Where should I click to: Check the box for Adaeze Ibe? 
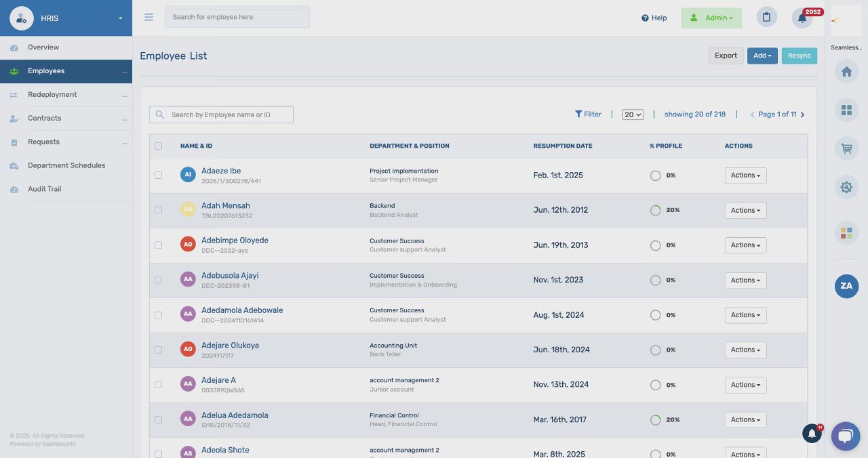pos(158,175)
